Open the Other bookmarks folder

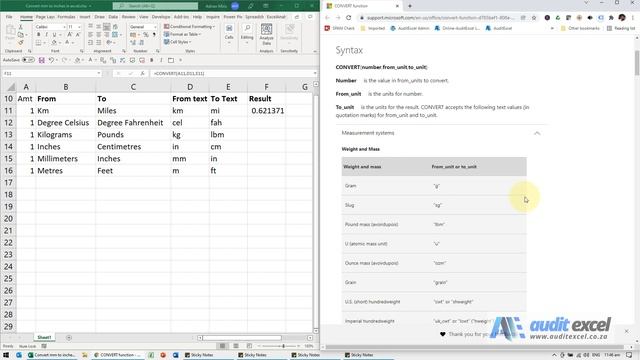(580, 29)
